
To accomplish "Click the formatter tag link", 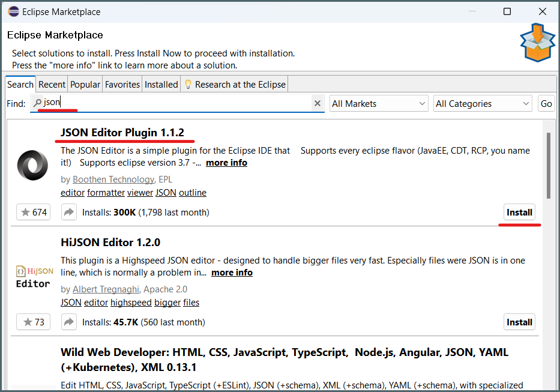I will pyautogui.click(x=106, y=193).
